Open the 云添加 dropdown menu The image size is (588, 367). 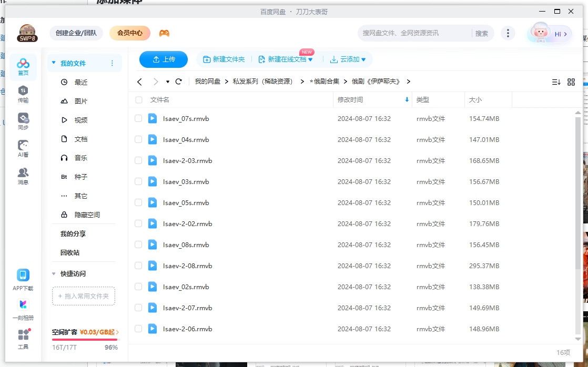click(349, 59)
